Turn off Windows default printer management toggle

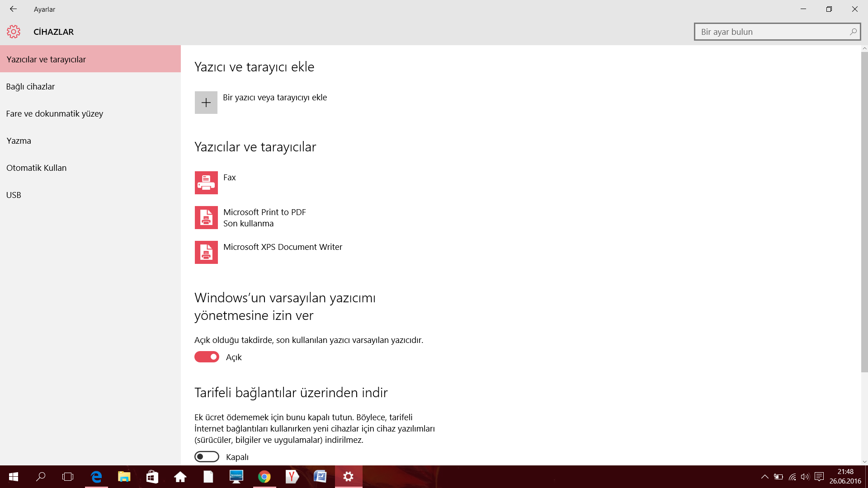tap(207, 357)
